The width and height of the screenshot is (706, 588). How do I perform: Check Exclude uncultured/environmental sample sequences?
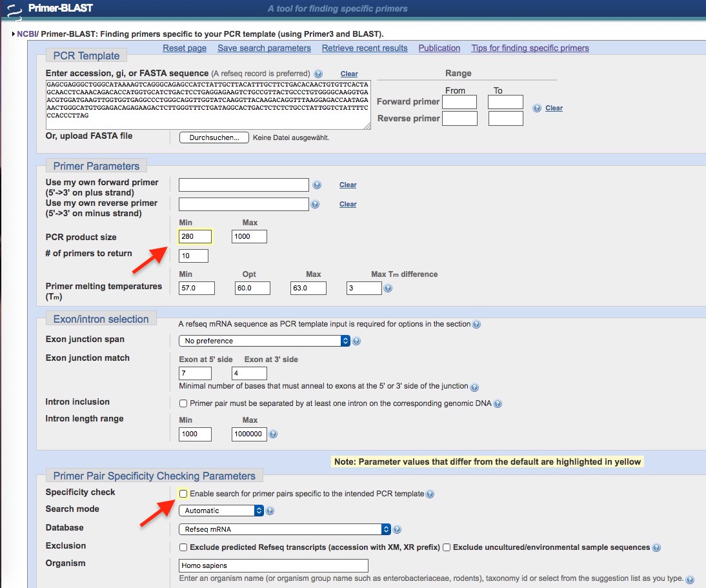[447, 547]
